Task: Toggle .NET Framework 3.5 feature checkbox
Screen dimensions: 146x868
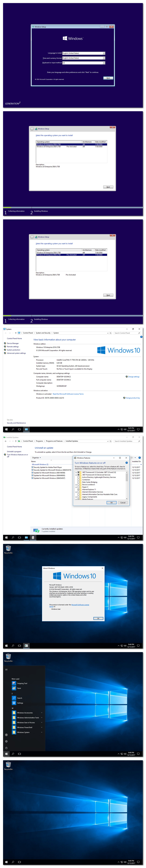Action: coord(79,472)
